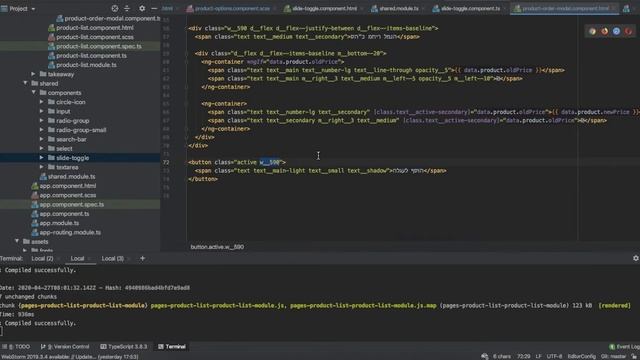Change UTF-8 file encoding

(554, 356)
